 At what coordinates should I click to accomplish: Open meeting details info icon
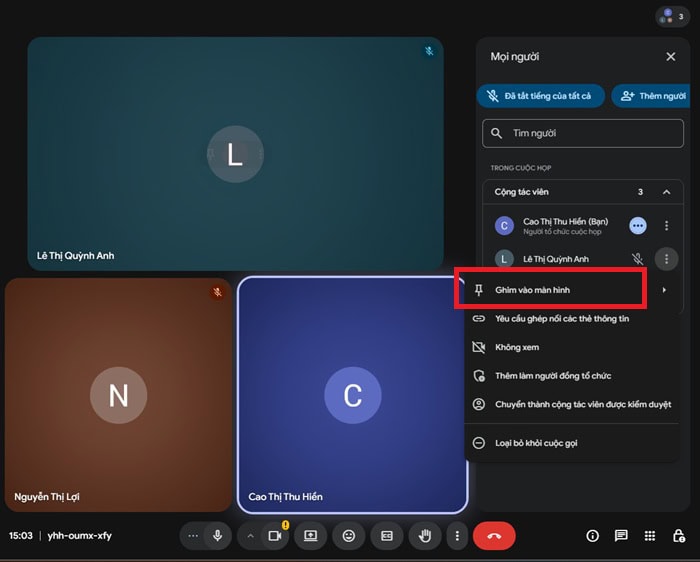point(592,535)
